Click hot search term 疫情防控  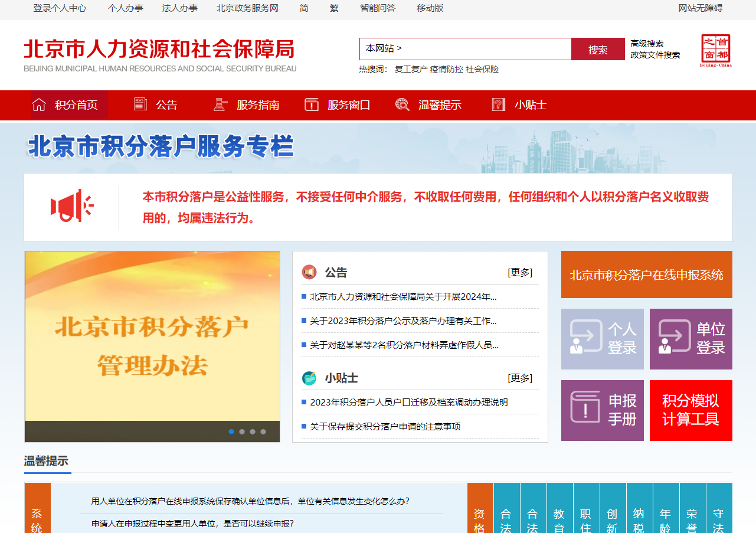click(x=447, y=69)
